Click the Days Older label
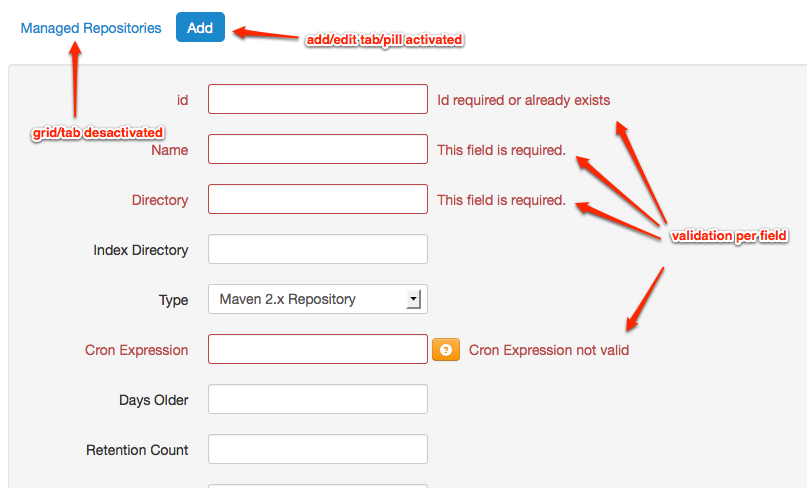This screenshot has height=488, width=807. point(154,400)
